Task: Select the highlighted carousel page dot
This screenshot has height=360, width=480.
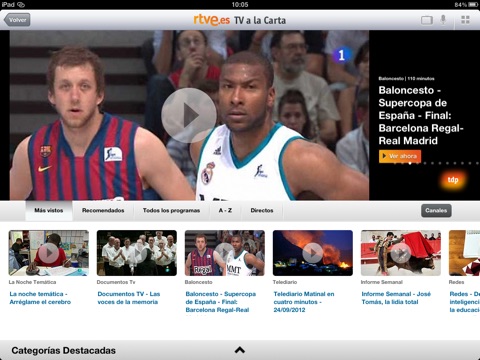Action: [410, 163]
